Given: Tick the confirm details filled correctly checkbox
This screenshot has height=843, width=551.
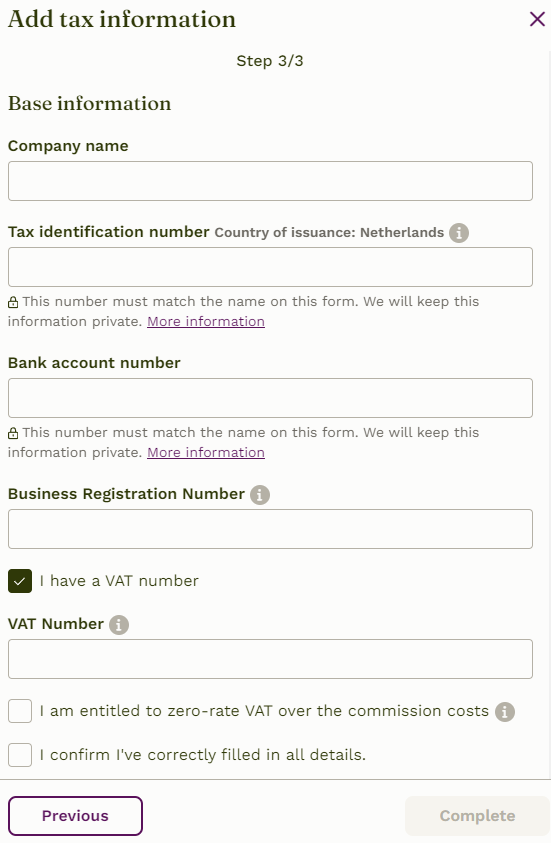Looking at the screenshot, I should click(20, 755).
